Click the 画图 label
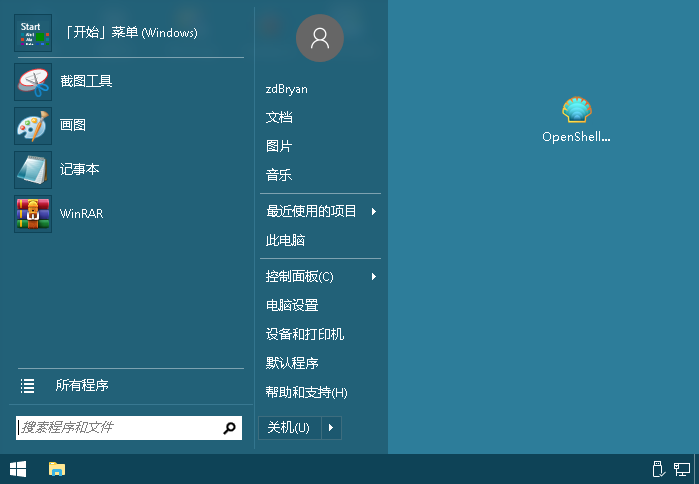 [x=73, y=125]
